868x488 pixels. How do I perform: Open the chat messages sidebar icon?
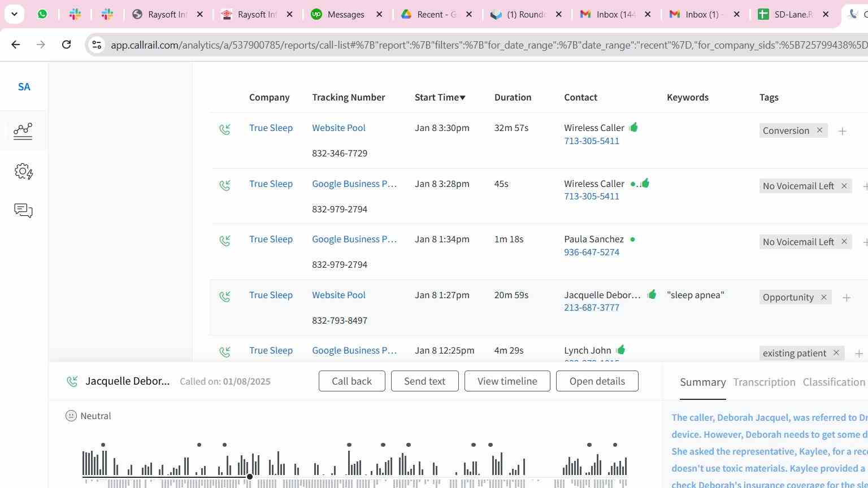[23, 211]
